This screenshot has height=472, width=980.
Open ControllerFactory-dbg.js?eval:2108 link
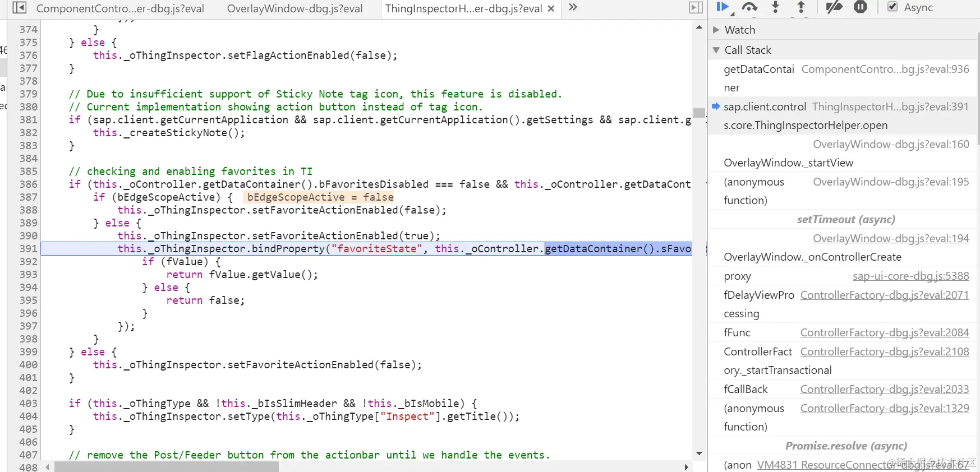click(885, 351)
